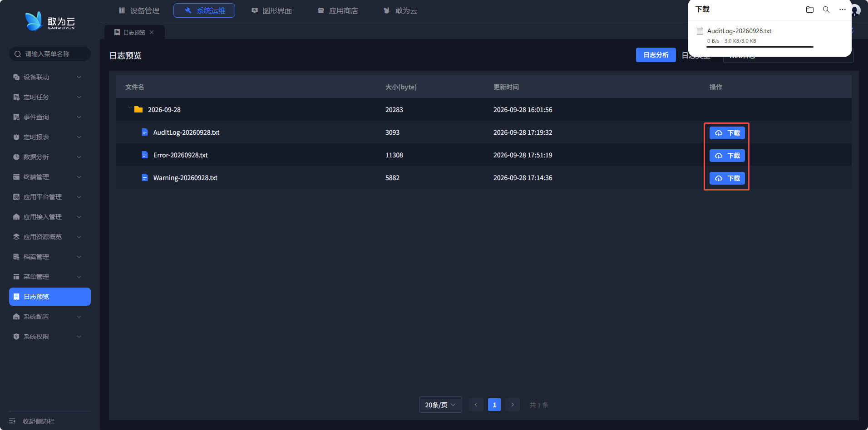Click the 收起侧边栏 collapse icon

tap(12, 421)
